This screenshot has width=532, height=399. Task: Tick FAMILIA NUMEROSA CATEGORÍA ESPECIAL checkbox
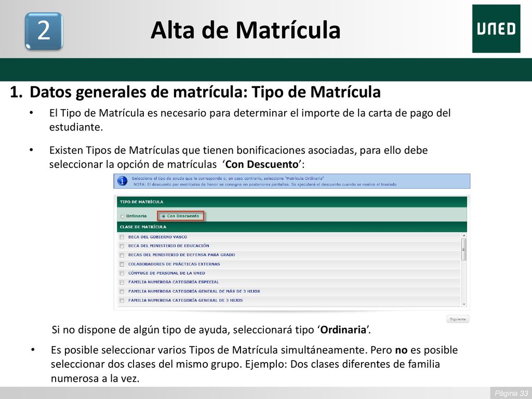122,282
